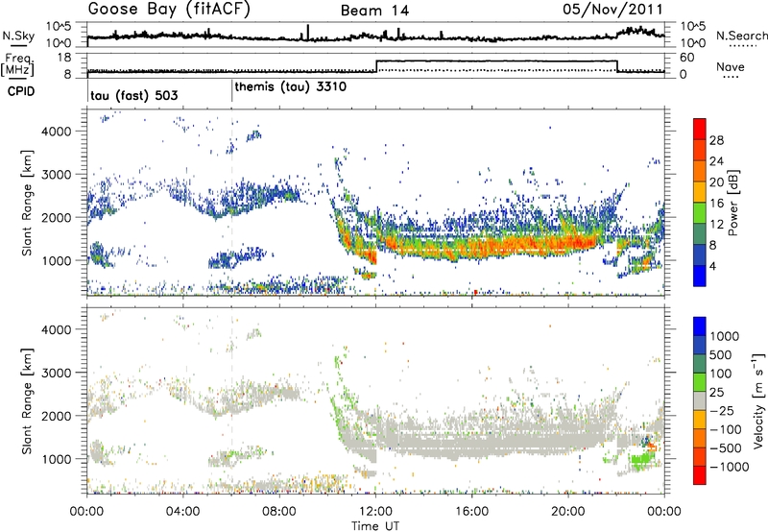
Task: Pick the light green 12–16 dB power segment
Action: pos(700,213)
